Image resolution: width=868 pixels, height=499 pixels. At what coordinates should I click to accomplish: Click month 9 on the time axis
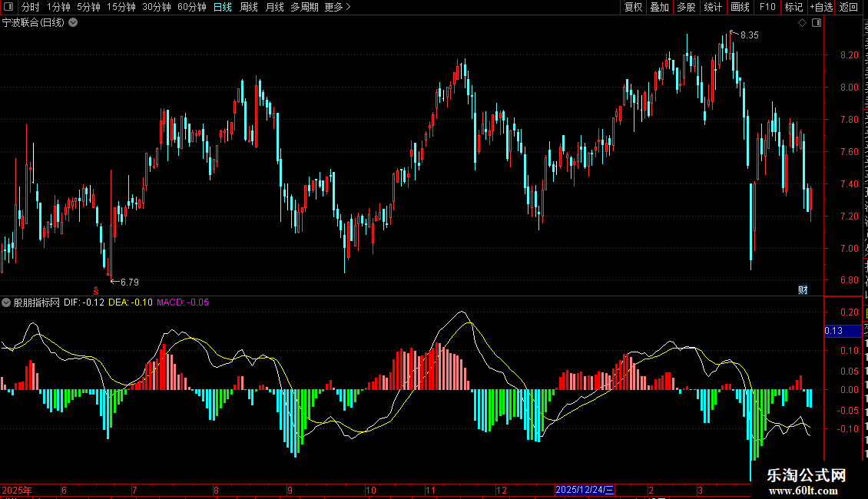pyautogui.click(x=290, y=490)
